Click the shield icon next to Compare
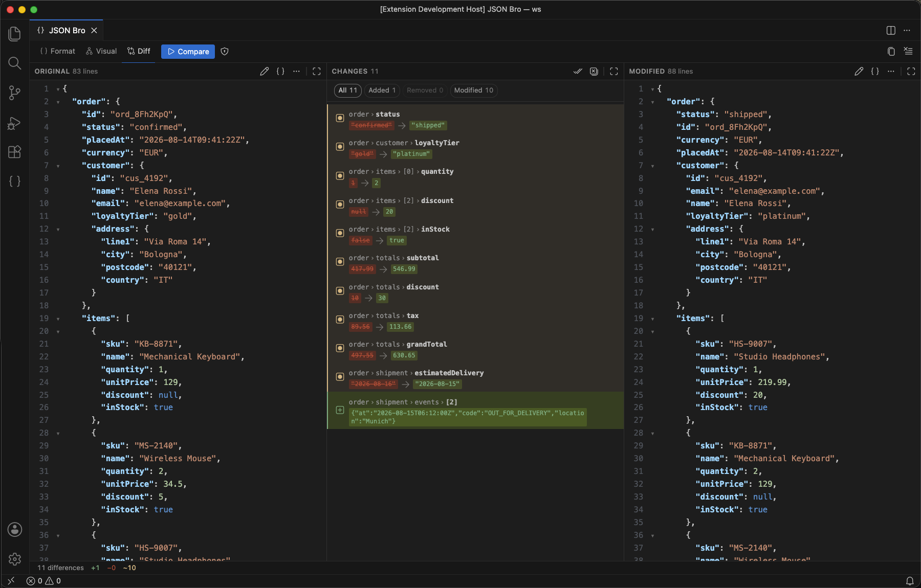This screenshot has width=921, height=588. click(225, 52)
